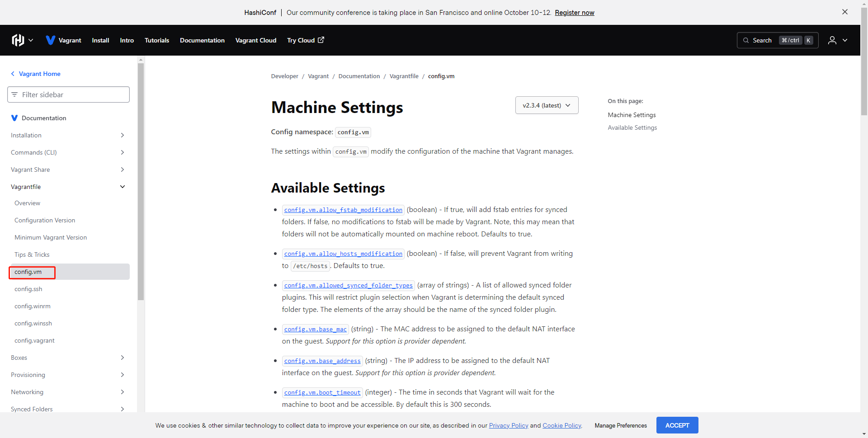Click the Filter sidebar input field
The width and height of the screenshot is (868, 438).
tap(69, 94)
